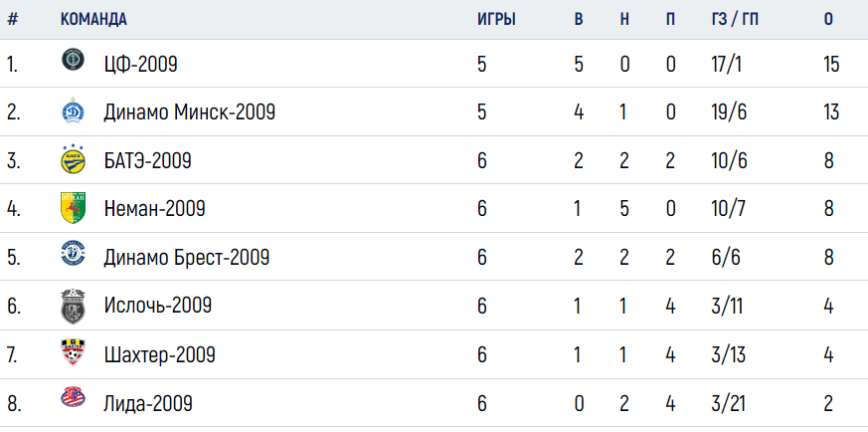Follow the БАТЭ-2009 team name link
This screenshot has width=868, height=432.
click(x=147, y=161)
